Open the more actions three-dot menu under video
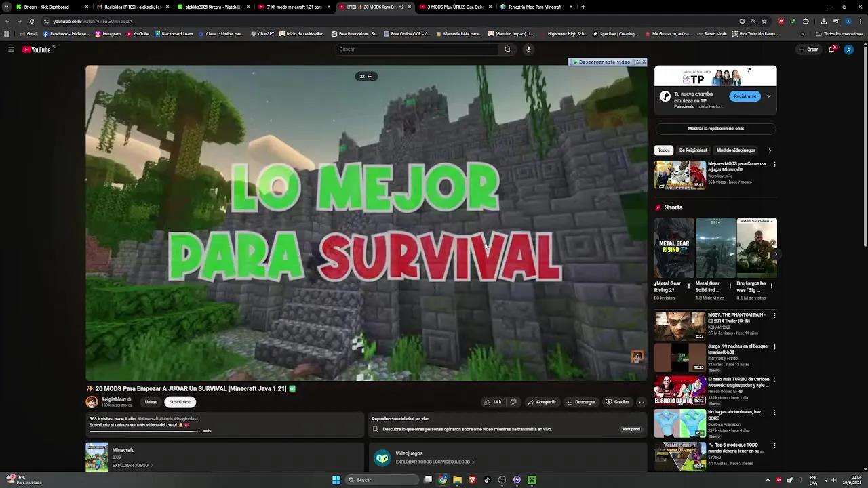Screen dimensions: 868x488 (x=642, y=402)
